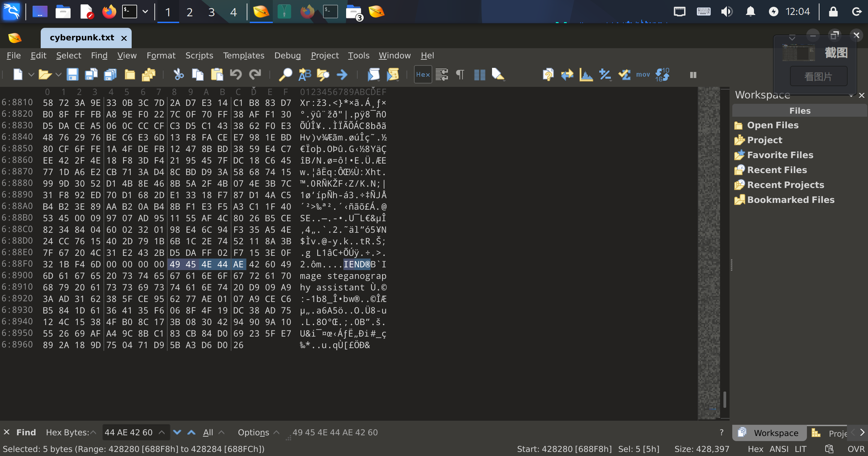Open the Templates menu
This screenshot has width=868, height=456.
pos(243,55)
